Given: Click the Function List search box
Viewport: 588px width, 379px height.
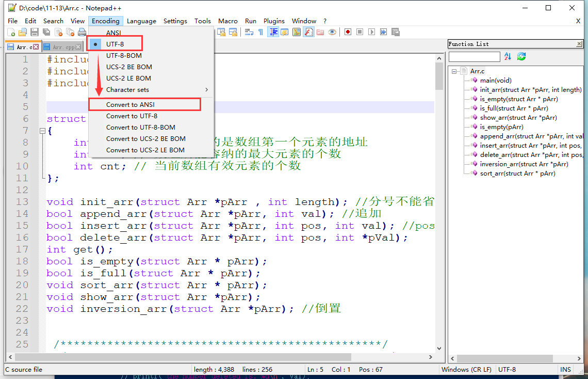Looking at the screenshot, I should 475,56.
